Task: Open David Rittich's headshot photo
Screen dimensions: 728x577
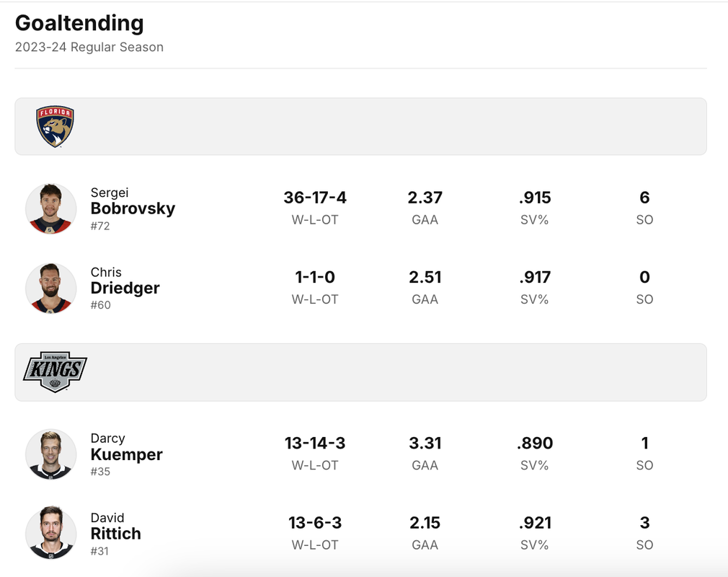Action: (50, 533)
